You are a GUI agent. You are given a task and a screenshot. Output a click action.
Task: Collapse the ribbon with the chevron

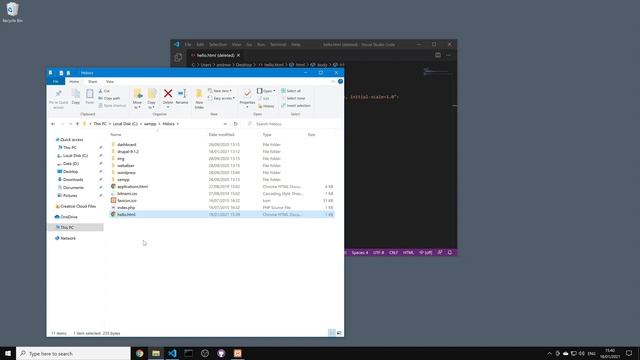coord(333,82)
